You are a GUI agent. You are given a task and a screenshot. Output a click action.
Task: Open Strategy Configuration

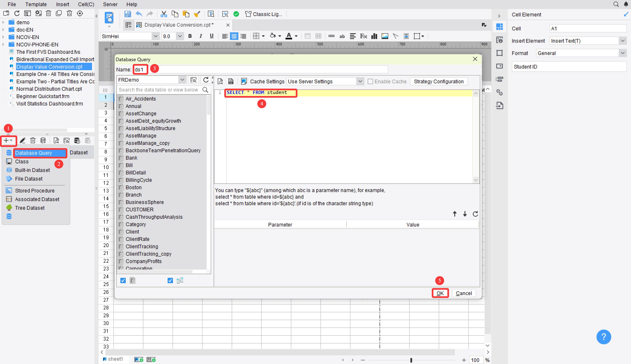[439, 81]
